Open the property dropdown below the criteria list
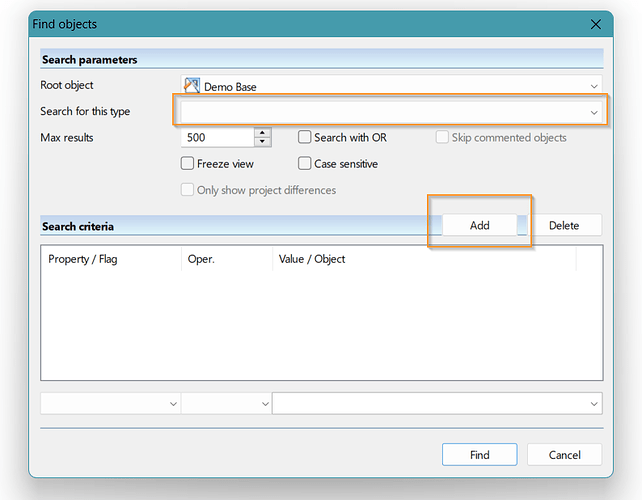 (x=110, y=403)
